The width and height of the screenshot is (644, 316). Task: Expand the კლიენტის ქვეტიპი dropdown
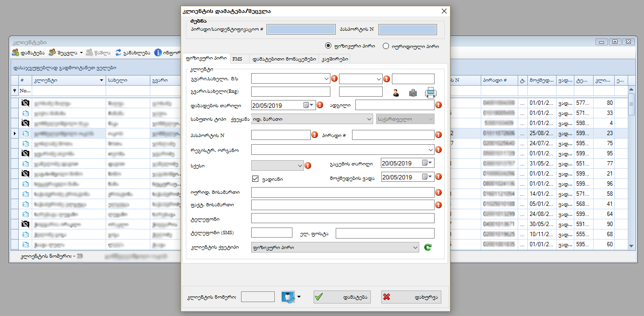415,248
